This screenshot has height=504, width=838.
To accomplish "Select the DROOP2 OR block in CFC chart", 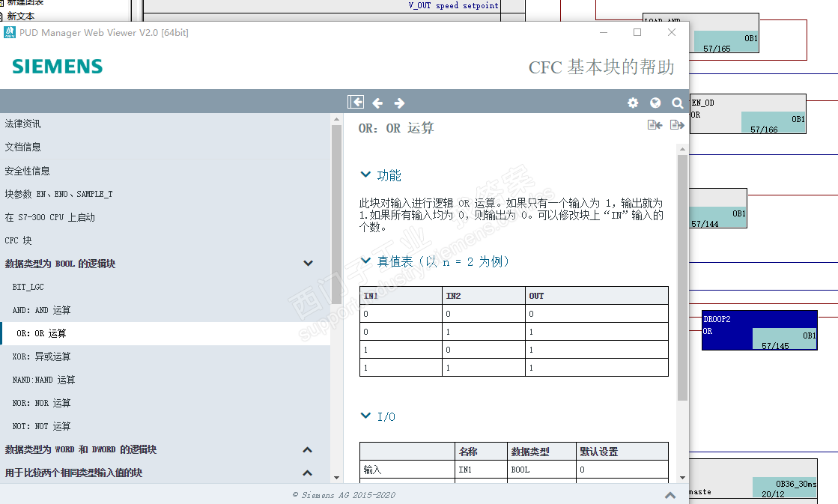I will click(759, 330).
